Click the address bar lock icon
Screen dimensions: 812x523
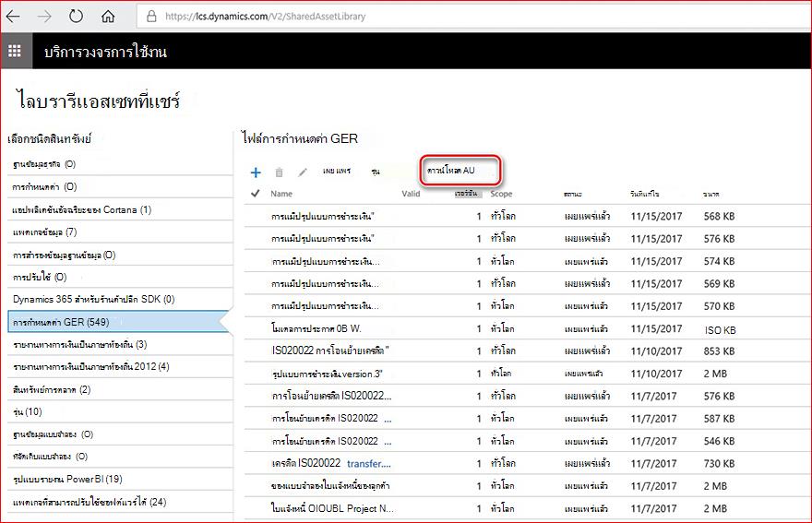[x=151, y=16]
